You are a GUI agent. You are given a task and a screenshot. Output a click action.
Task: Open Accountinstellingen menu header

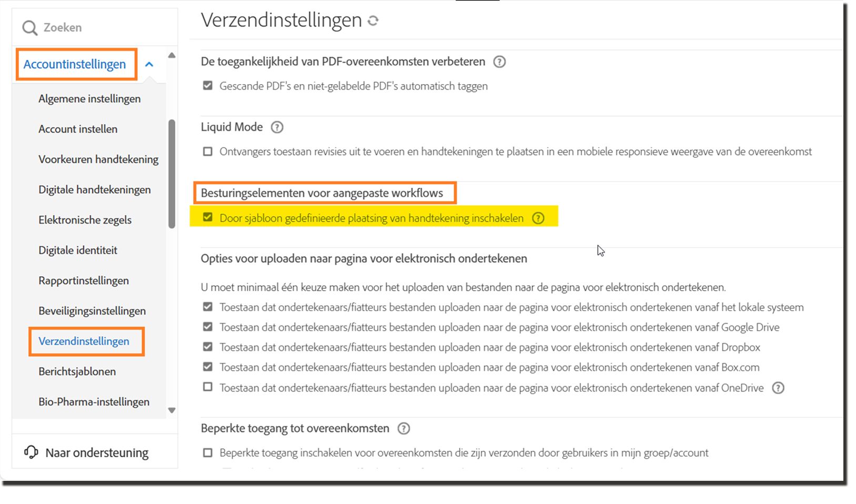[x=75, y=64]
